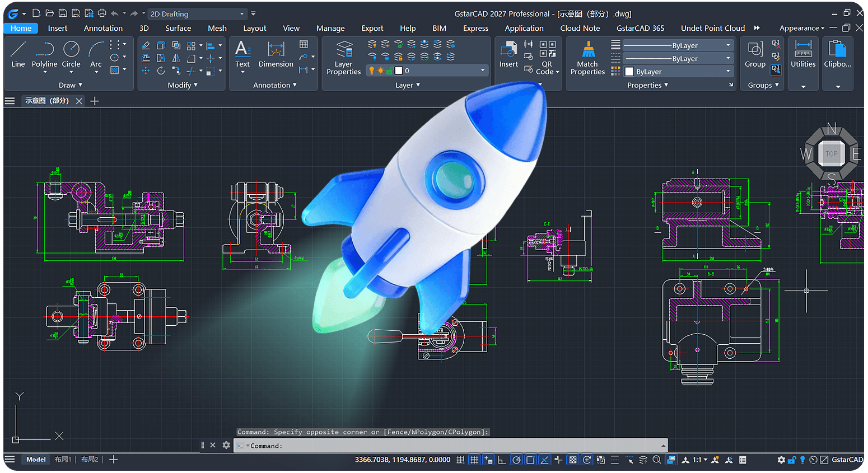Expand the Draw panel
Viewport: 868px width, 473px height.
[x=71, y=85]
